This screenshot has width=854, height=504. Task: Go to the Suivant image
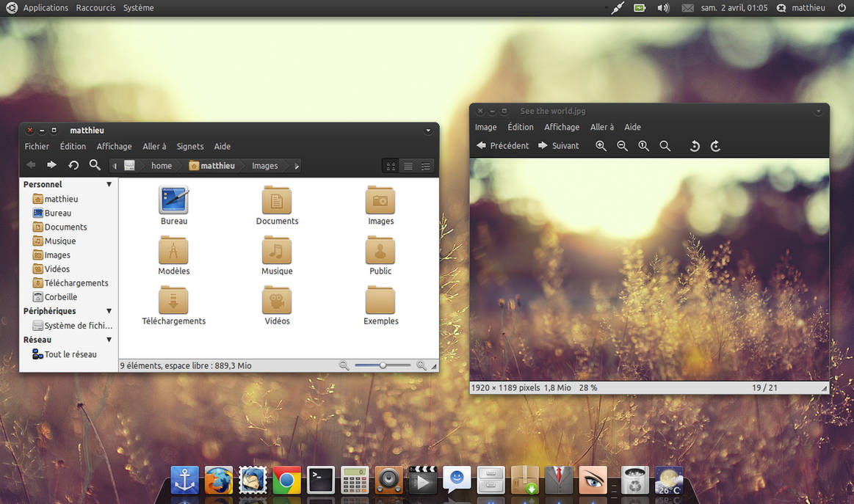click(x=558, y=146)
